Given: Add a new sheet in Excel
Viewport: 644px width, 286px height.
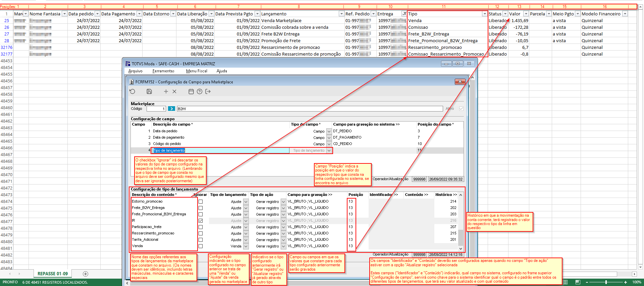Looking at the screenshot, I should (86, 274).
